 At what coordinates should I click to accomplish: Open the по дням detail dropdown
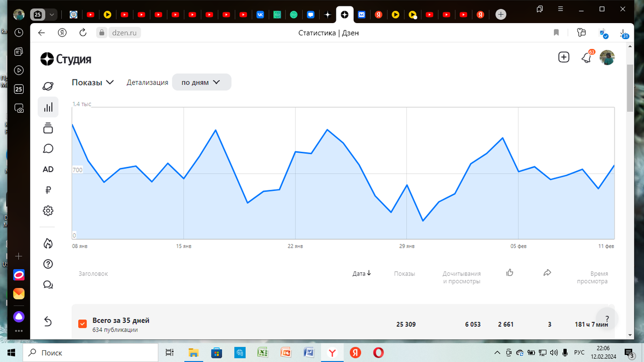click(x=201, y=83)
